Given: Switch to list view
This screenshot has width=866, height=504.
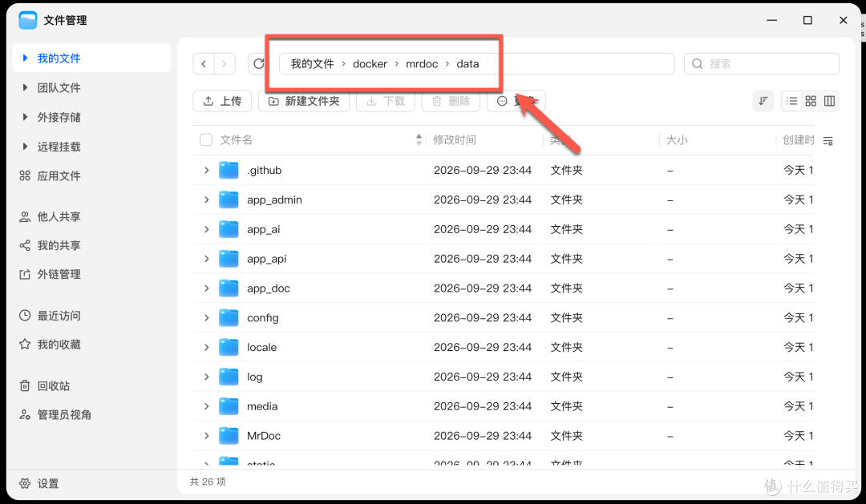Looking at the screenshot, I should [x=792, y=101].
